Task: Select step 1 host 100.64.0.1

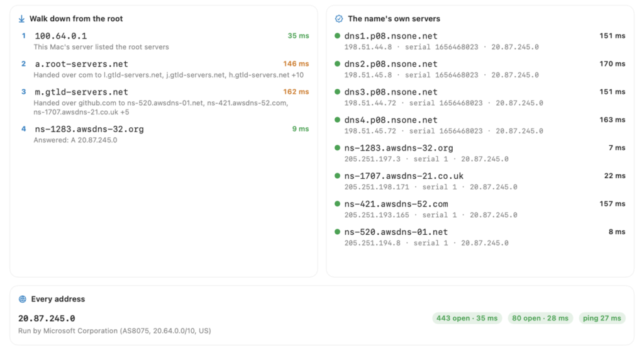Action: click(61, 36)
